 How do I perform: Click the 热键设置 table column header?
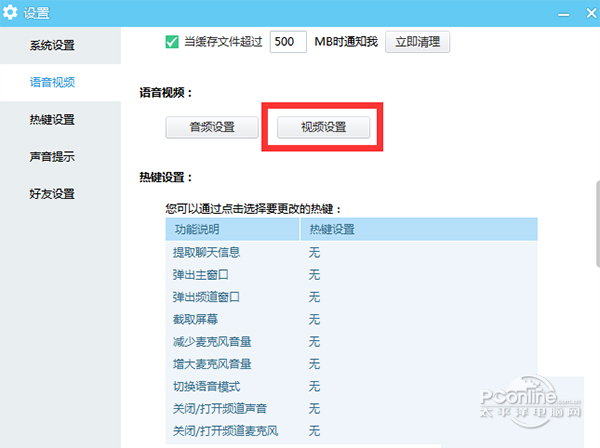(x=419, y=229)
